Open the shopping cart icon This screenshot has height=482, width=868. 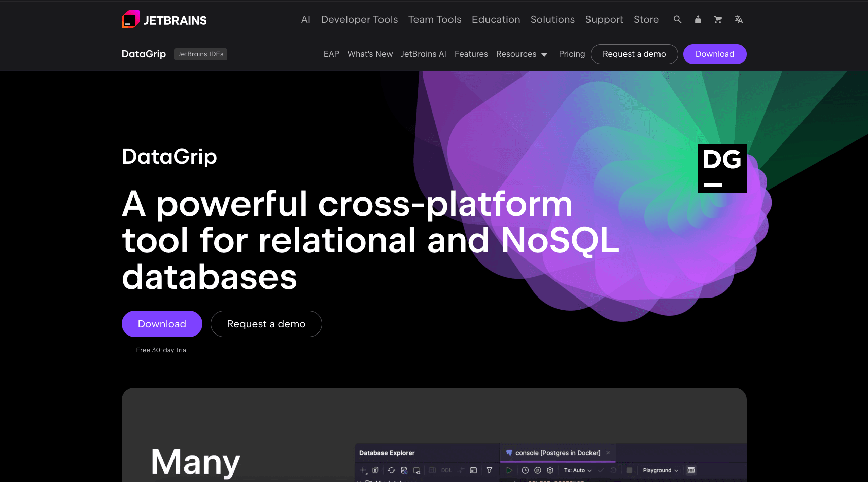718,19
